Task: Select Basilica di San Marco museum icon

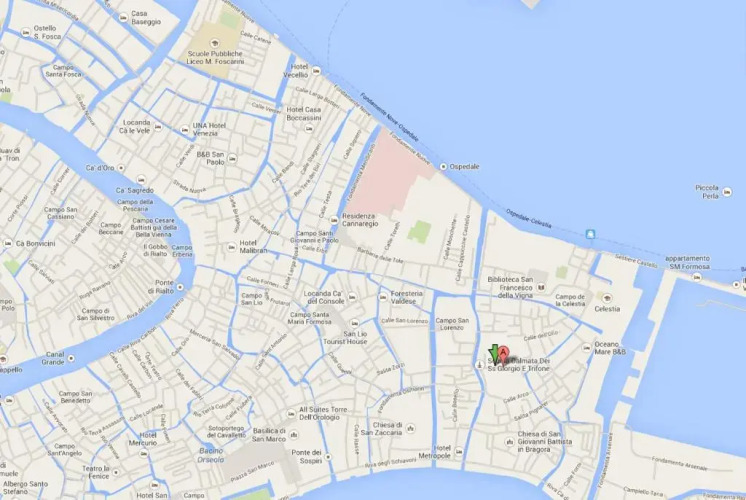Action: pyautogui.click(x=294, y=434)
